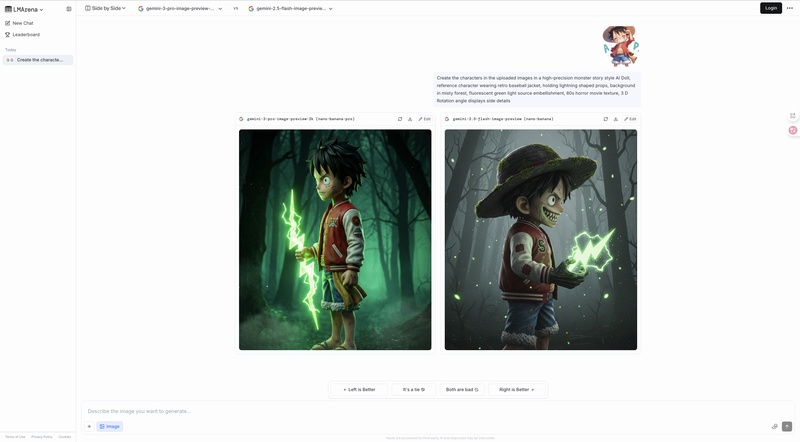The image size is (800, 442).
Task: Open the three-dots more options menu
Action: point(790,8)
